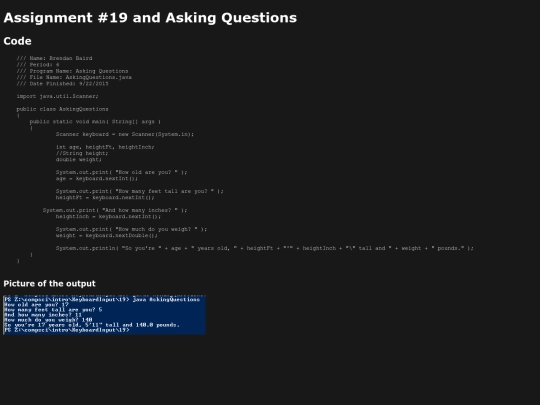Click the final System.out.println summary line
Viewport: 540px width, 405px height.
pyautogui.click(x=264, y=248)
